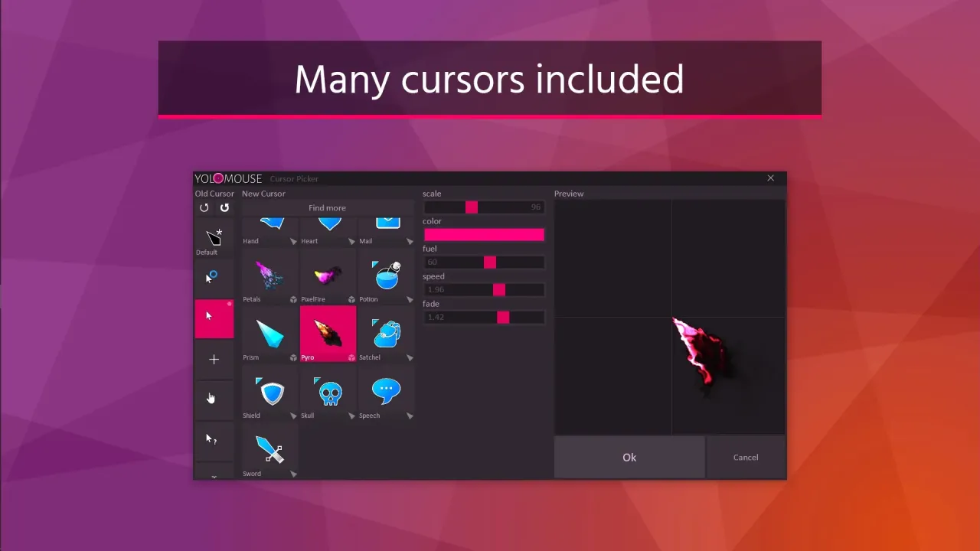Select the Potion cursor
This screenshot has height=551, width=980.
[387, 275]
